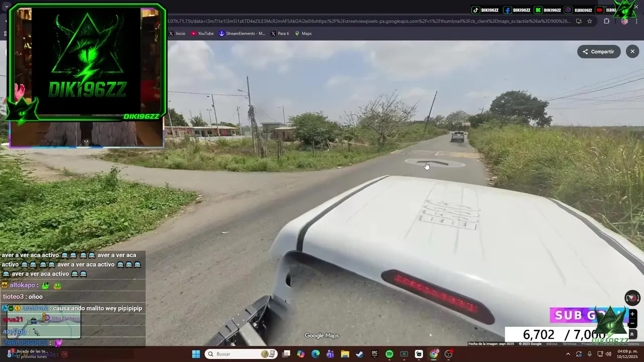Open Microsoft Teams from the taskbar

(x=330, y=354)
